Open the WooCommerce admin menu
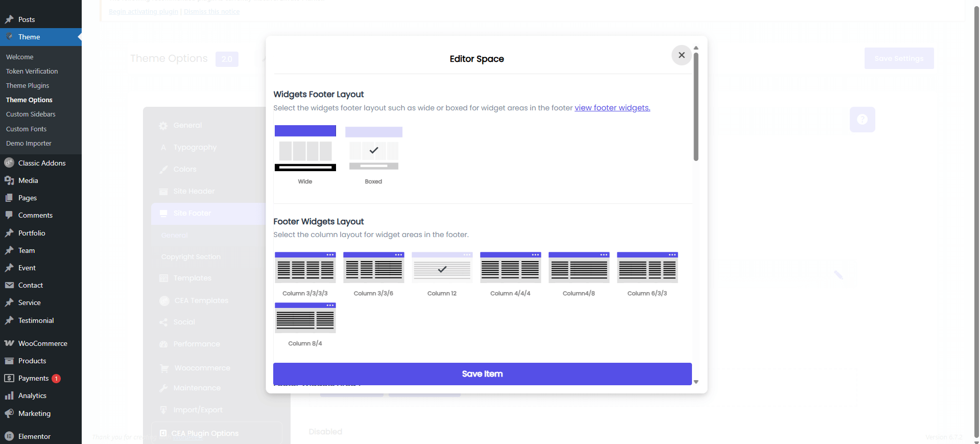This screenshot has height=444, width=980. pos(42,343)
